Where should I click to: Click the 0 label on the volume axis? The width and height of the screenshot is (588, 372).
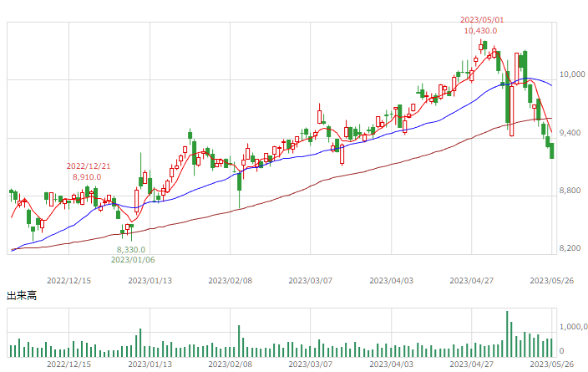(x=561, y=351)
